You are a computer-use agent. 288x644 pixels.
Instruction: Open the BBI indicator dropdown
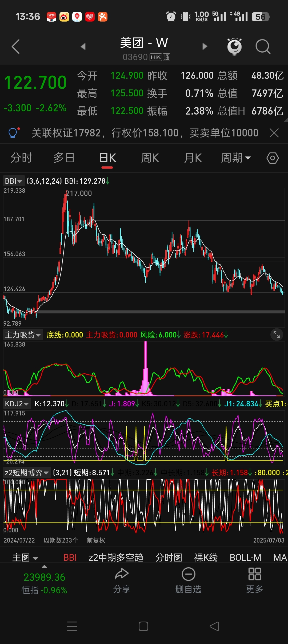point(14,181)
